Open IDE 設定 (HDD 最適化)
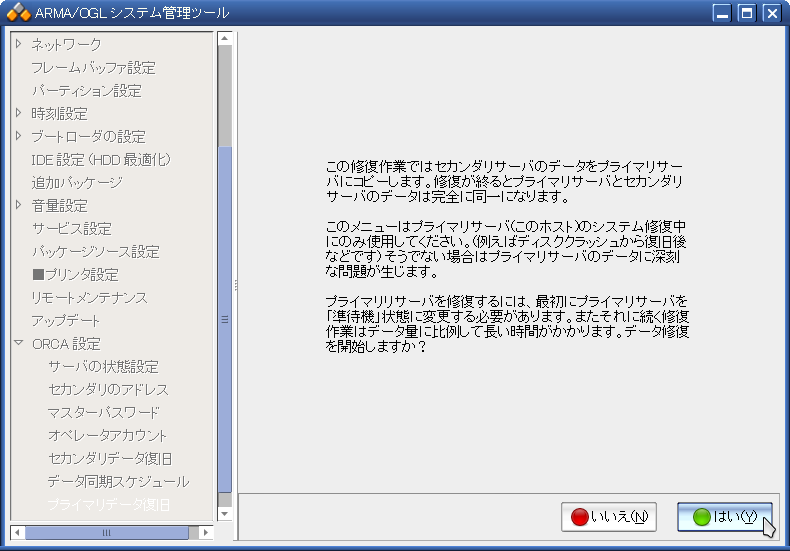Screen dimensions: 790x551 pos(101,159)
